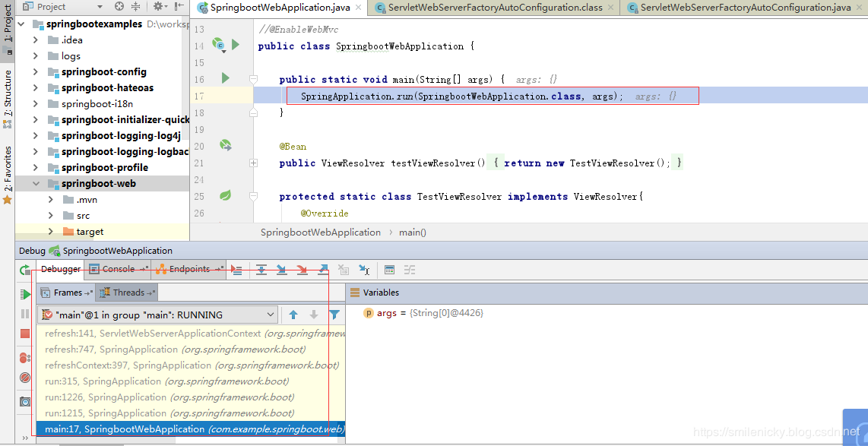Drop Frame in debugger toolbar

click(344, 270)
